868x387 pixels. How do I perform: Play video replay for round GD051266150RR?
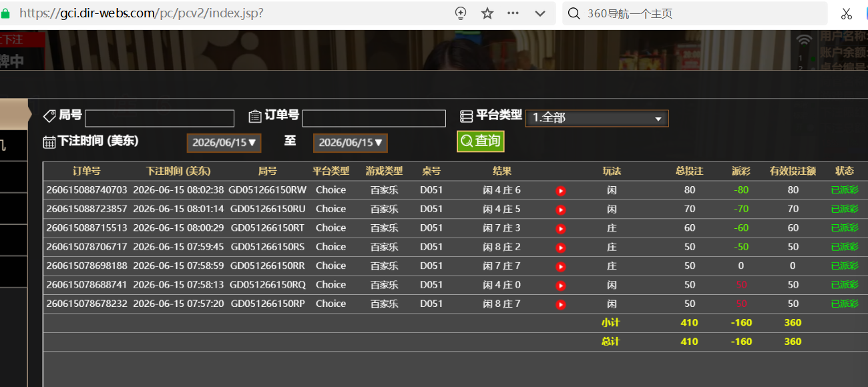561,267
